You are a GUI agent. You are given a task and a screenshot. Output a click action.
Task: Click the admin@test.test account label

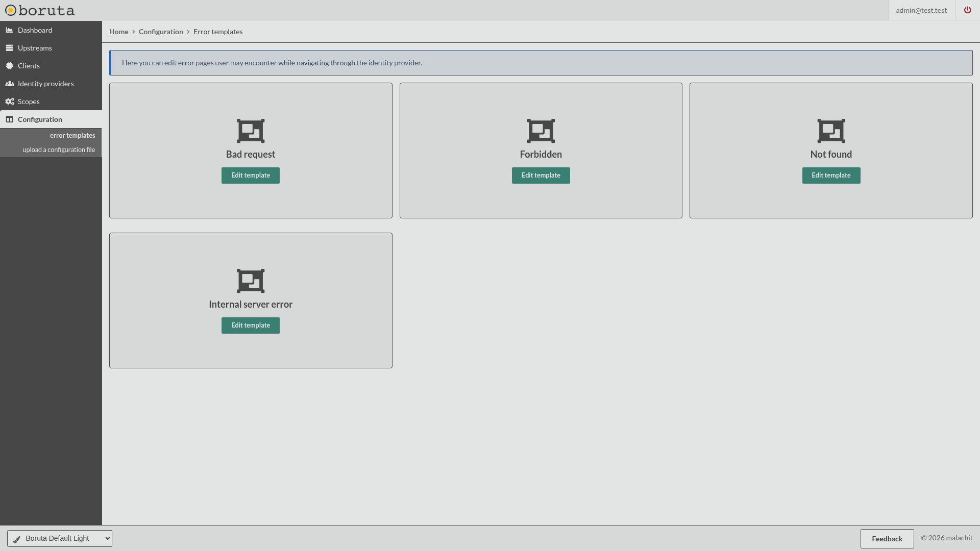click(921, 10)
